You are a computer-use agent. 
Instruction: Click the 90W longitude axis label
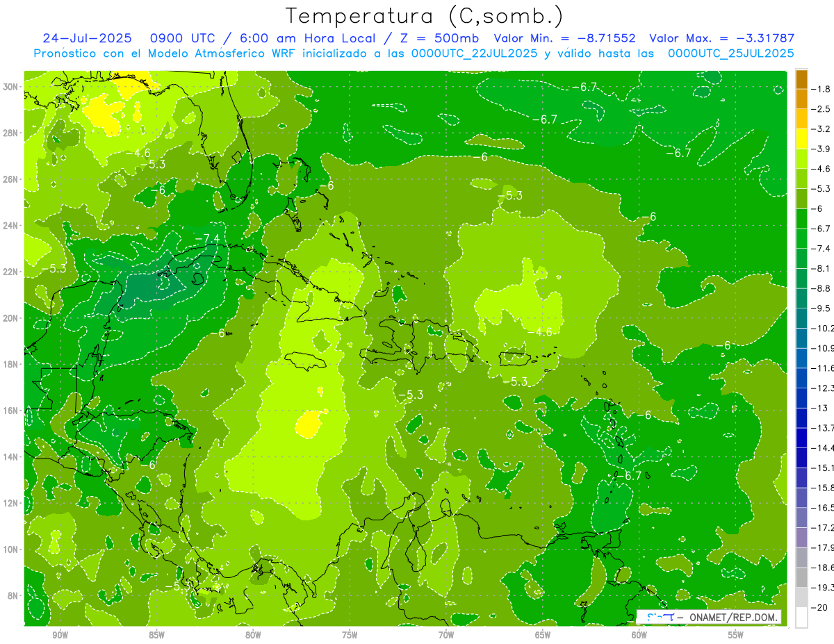click(x=60, y=635)
